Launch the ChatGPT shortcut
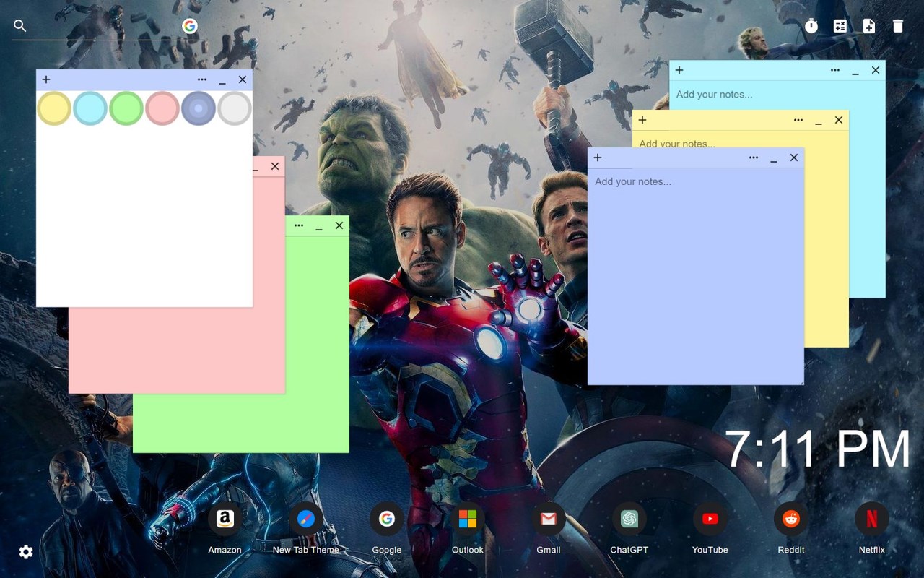The height and width of the screenshot is (578, 924). tap(629, 519)
